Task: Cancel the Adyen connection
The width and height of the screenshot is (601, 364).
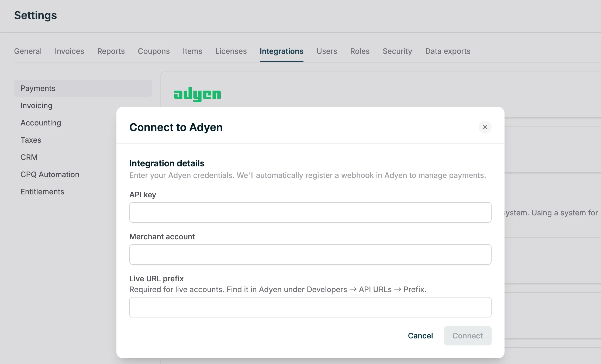Action: click(x=420, y=336)
